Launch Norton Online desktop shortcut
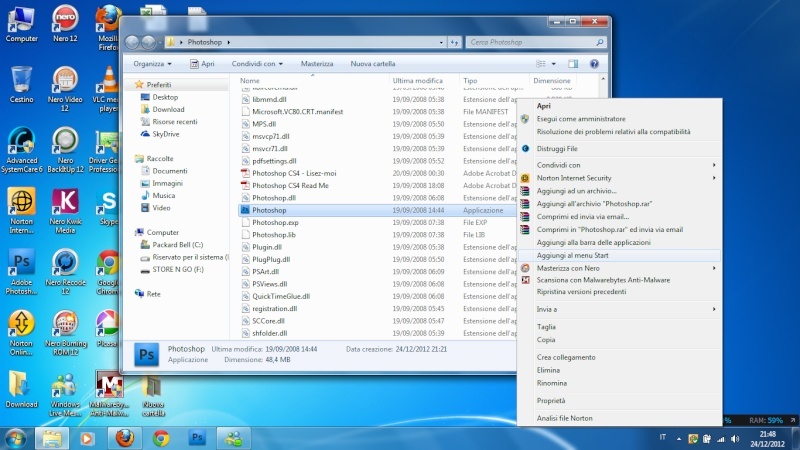800x450 pixels. [21, 333]
